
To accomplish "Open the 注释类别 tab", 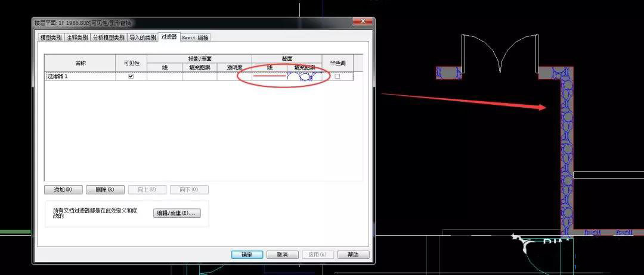I will (x=77, y=37).
